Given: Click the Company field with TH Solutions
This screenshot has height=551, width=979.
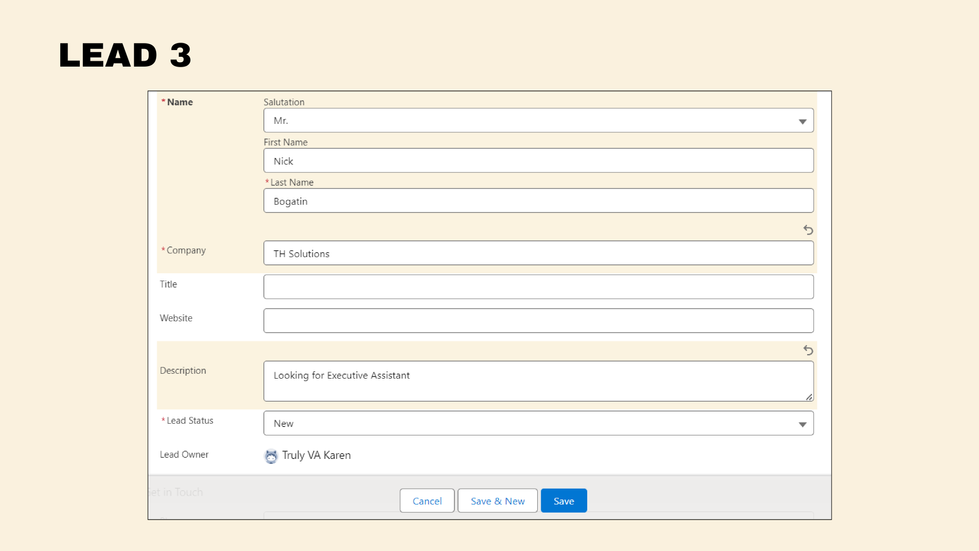Looking at the screenshot, I should pos(538,253).
